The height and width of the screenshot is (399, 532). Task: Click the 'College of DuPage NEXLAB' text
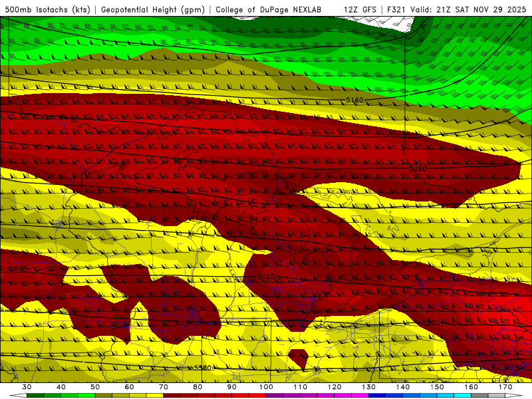click(269, 9)
